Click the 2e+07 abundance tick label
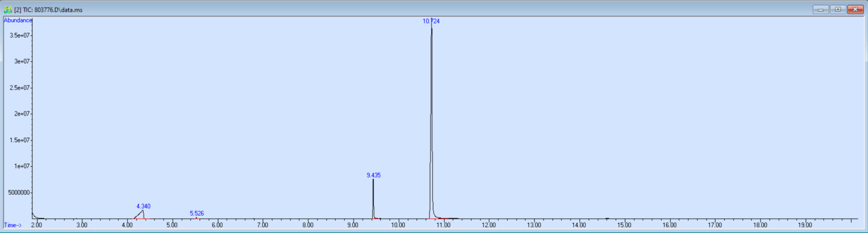 coord(23,114)
